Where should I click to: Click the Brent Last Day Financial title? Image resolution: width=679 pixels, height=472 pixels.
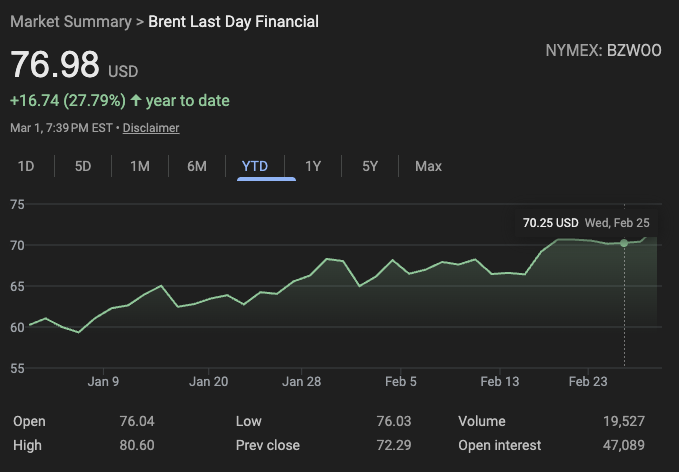click(234, 21)
